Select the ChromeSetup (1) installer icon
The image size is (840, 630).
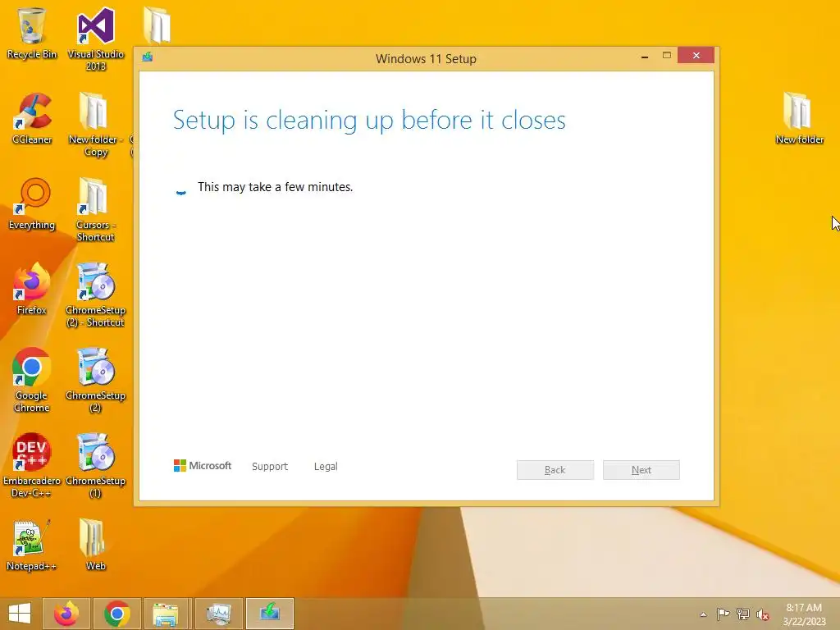point(95,466)
